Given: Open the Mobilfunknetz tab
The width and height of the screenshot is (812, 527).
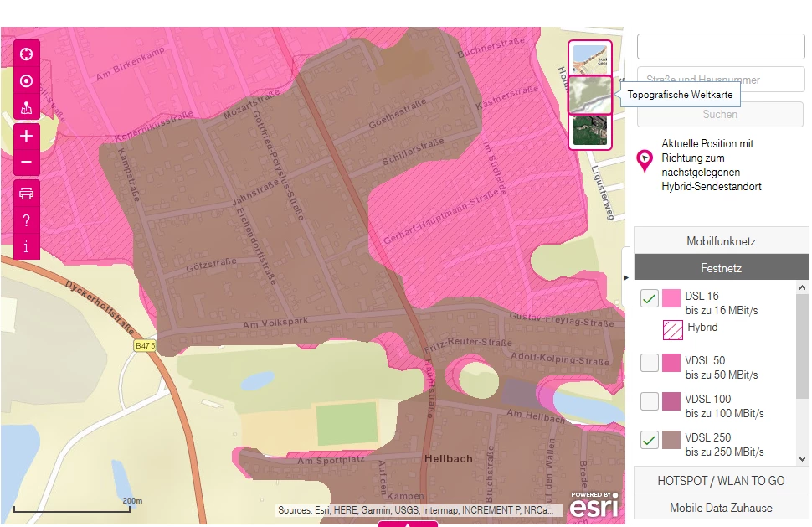Looking at the screenshot, I should coord(721,241).
